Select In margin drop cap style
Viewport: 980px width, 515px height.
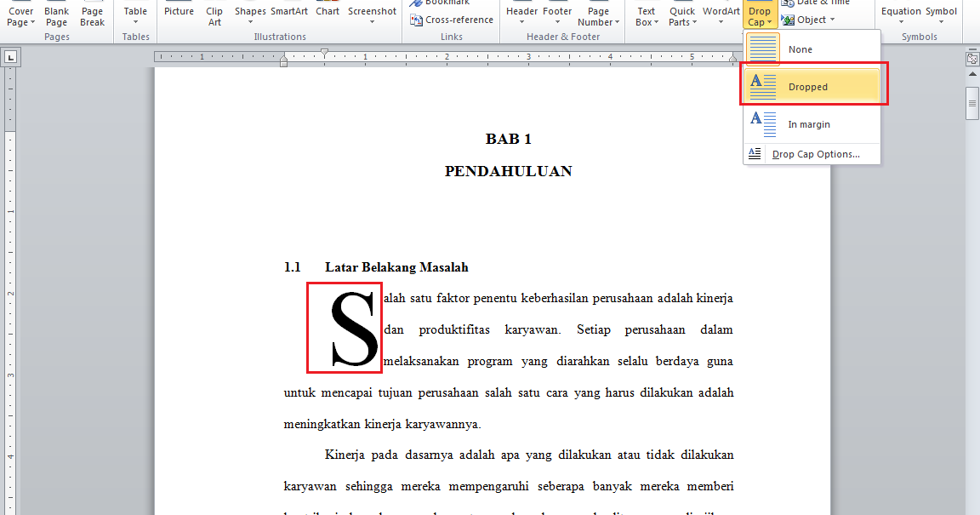[x=807, y=123]
